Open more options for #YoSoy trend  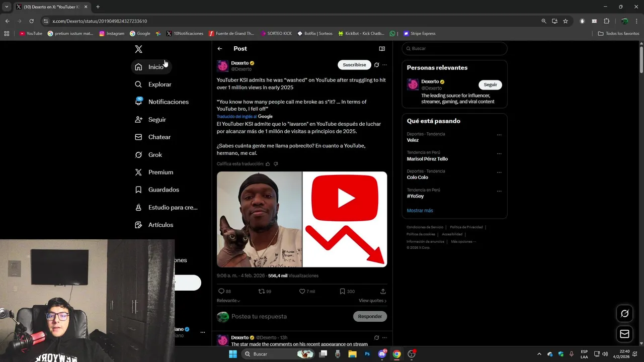[x=499, y=191]
